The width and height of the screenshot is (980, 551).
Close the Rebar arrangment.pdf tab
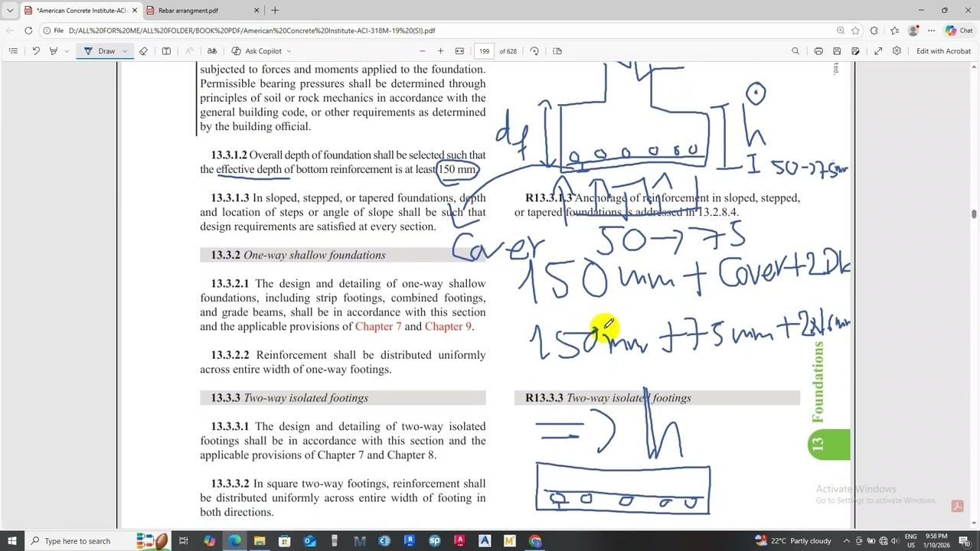click(x=256, y=11)
